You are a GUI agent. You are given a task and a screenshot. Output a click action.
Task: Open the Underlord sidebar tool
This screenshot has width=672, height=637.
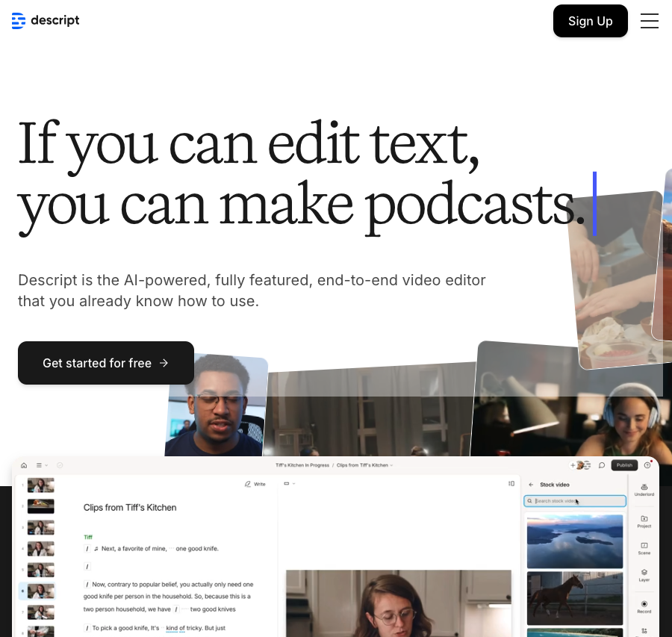(x=644, y=490)
